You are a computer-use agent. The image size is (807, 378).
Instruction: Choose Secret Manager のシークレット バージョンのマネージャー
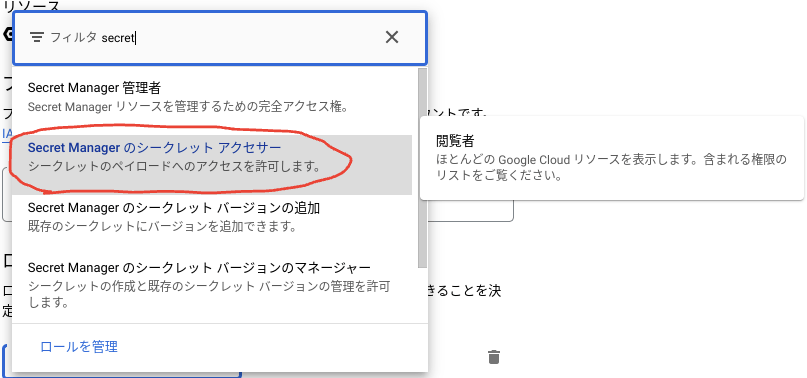click(x=212, y=284)
